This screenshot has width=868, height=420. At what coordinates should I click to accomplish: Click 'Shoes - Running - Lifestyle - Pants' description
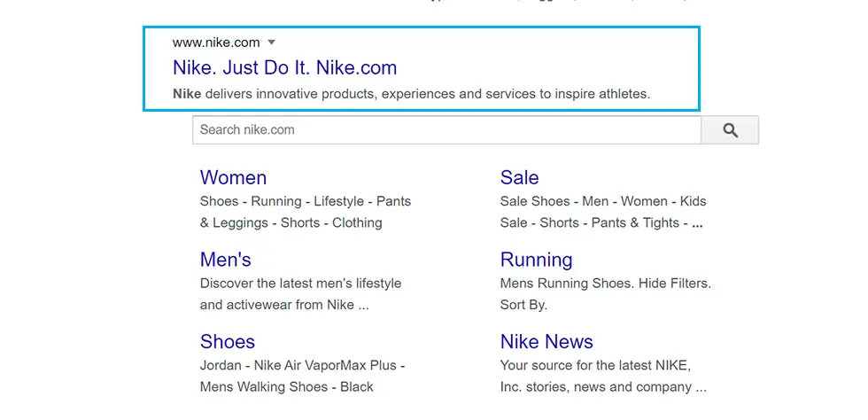[x=306, y=201]
